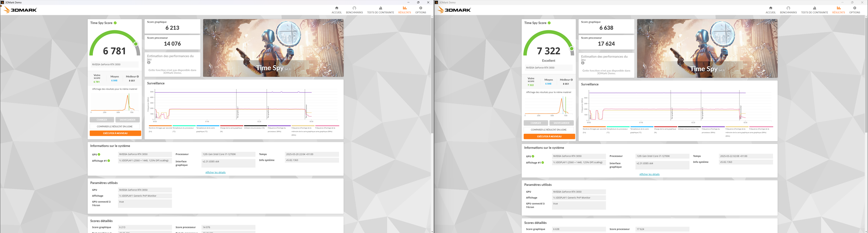Click the 3DMark logo in the 6 781 score window
The width and height of the screenshot is (868, 233).
coord(20,10)
